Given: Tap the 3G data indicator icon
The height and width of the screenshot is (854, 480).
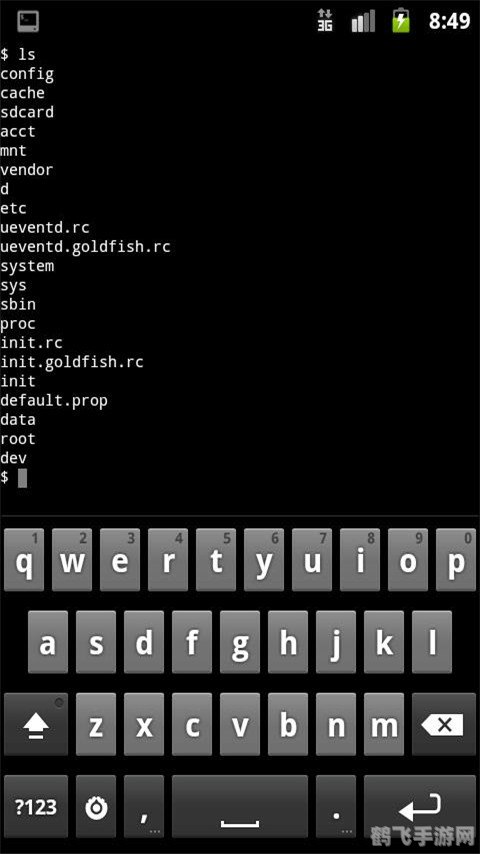Looking at the screenshot, I should click(x=325, y=21).
